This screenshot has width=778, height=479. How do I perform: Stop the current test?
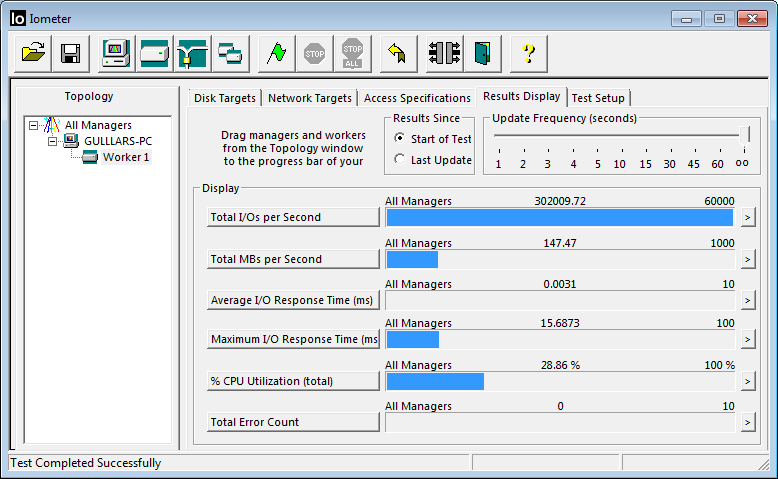pos(315,54)
